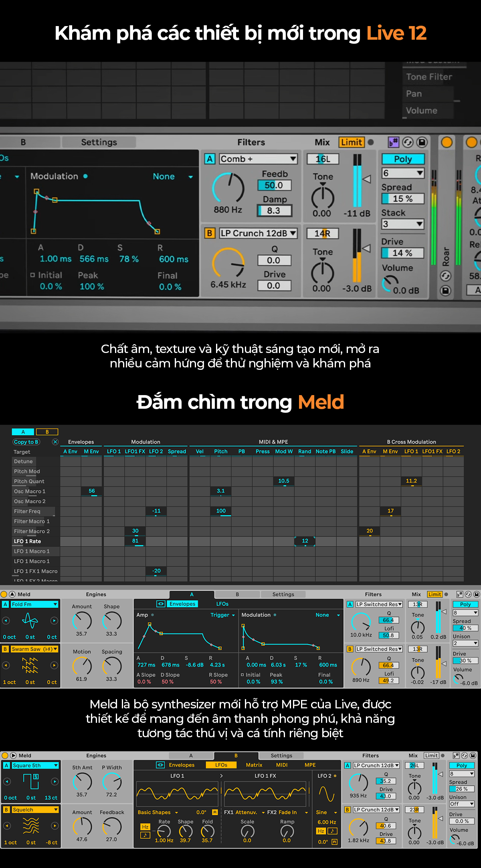The image size is (481, 868).
Task: Click hot-swap icon in Fold Fm Meld device
Action: (x=468, y=594)
